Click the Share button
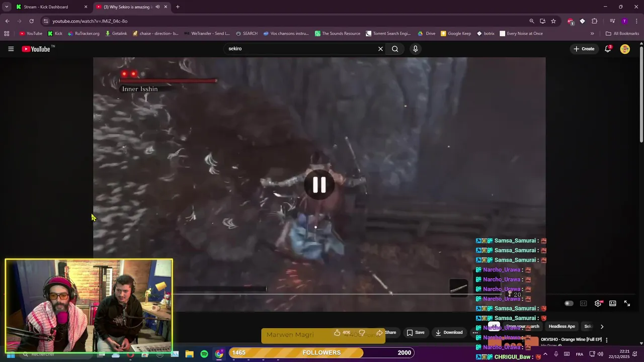Viewport: 644px width, 362px height. (x=386, y=332)
